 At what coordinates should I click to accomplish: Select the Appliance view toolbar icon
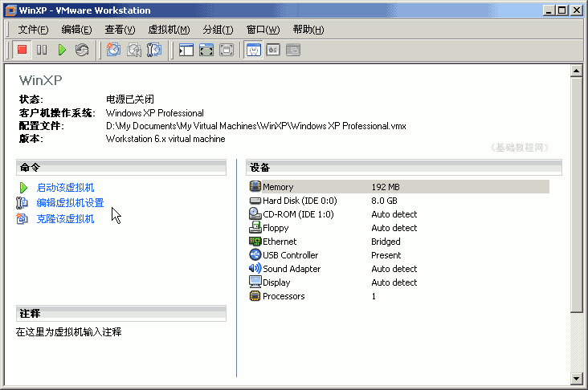[273, 50]
